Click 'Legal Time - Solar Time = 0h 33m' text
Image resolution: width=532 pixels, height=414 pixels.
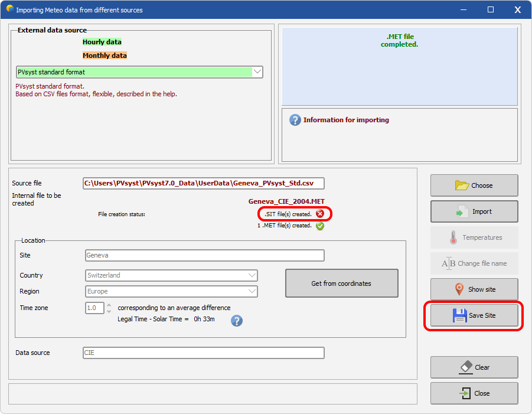click(166, 319)
